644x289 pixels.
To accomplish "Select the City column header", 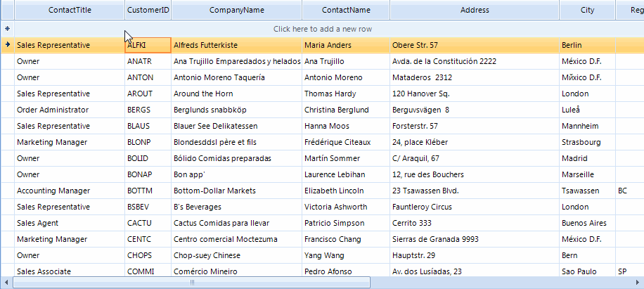I will pos(587,11).
